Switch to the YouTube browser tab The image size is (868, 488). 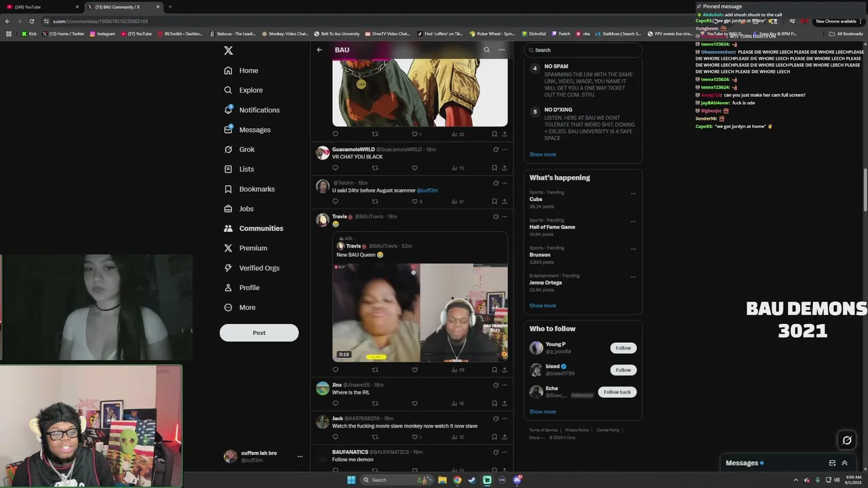pos(41,7)
